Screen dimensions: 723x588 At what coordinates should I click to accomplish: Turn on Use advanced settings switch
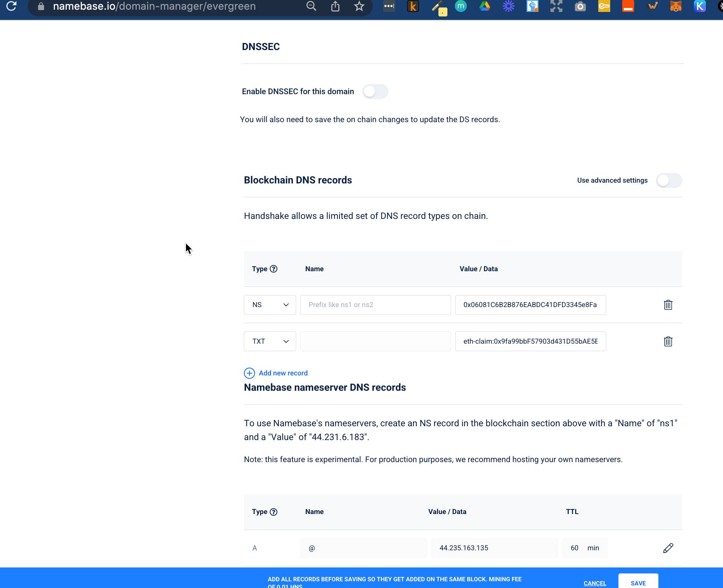click(x=669, y=180)
